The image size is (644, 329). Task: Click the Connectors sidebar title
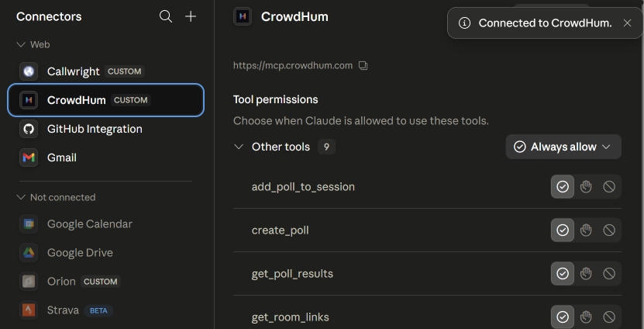tap(49, 16)
